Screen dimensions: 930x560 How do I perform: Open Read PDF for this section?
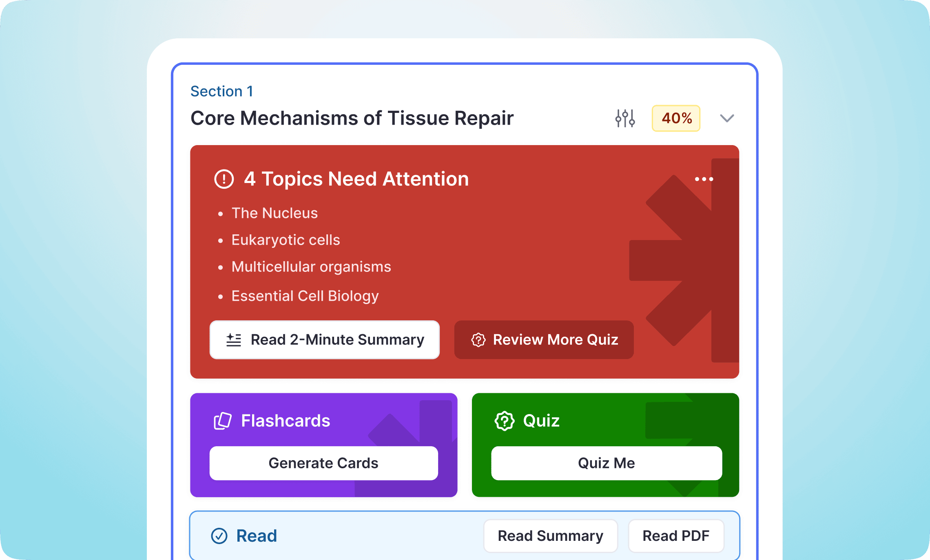676,536
